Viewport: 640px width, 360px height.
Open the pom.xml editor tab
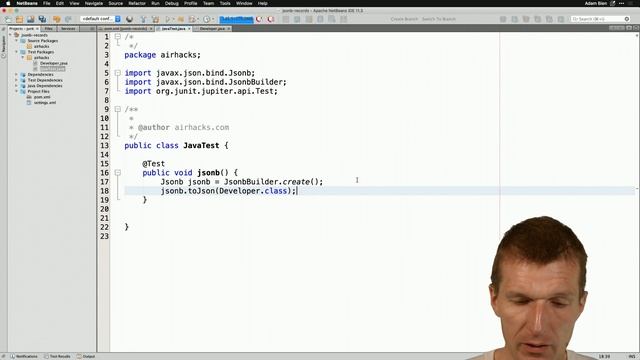coord(125,29)
